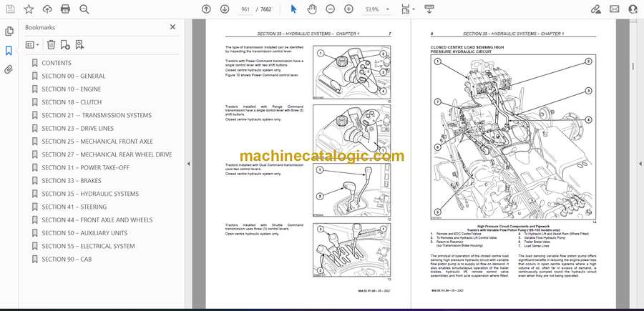Open SECTION 18 – CLUTCH bookmark
The width and height of the screenshot is (644, 311).
tap(72, 102)
